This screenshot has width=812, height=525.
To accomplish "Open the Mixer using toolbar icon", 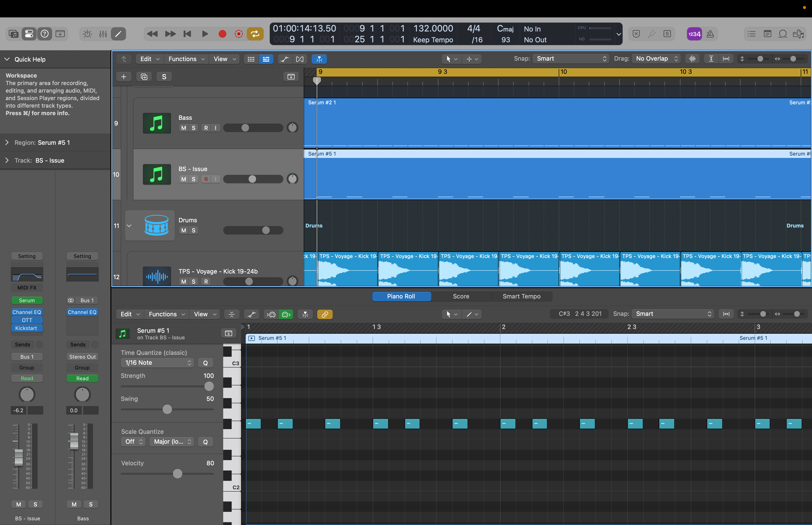I will (103, 34).
